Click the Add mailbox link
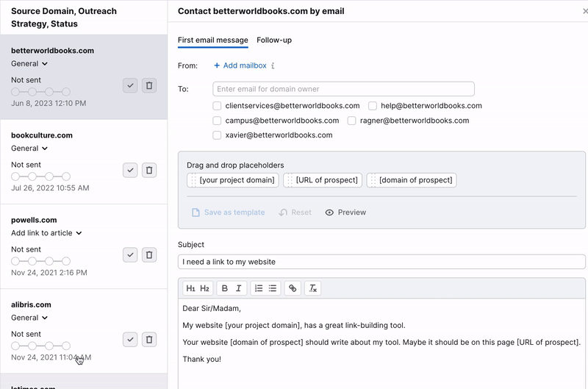588x389 pixels. coord(240,65)
